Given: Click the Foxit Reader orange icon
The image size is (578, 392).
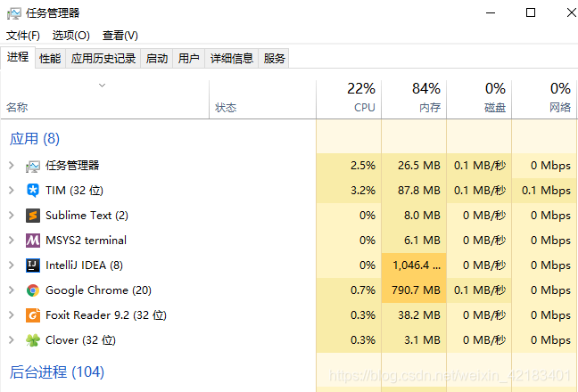Looking at the screenshot, I should coord(33,315).
